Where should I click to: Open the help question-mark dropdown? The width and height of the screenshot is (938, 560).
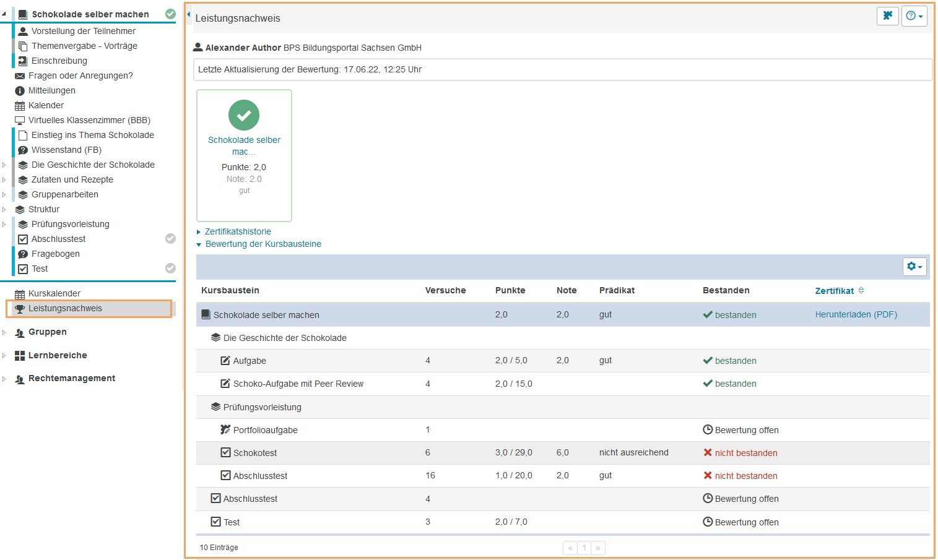(914, 16)
